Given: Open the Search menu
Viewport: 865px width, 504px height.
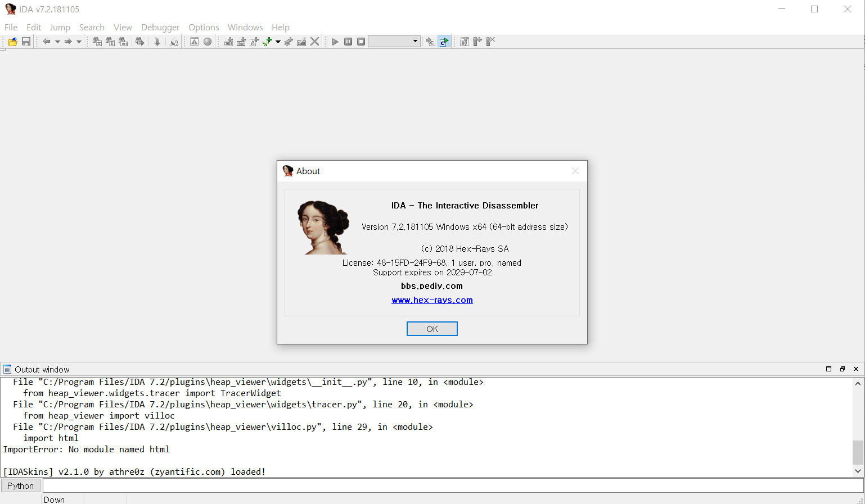Looking at the screenshot, I should (x=92, y=27).
